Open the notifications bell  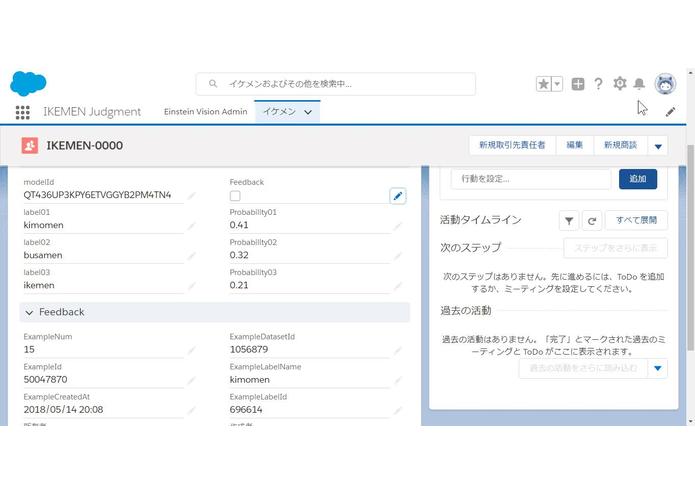click(x=639, y=84)
